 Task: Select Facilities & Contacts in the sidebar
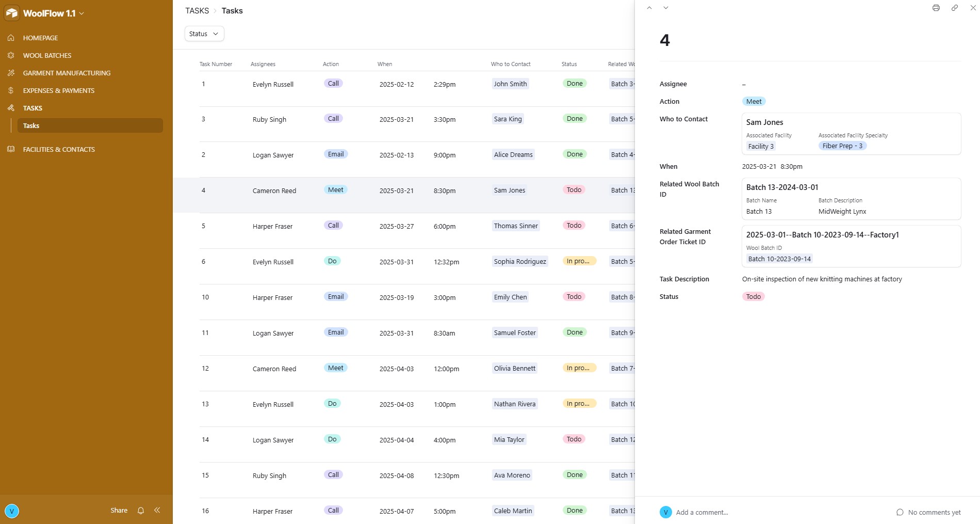[59, 150]
